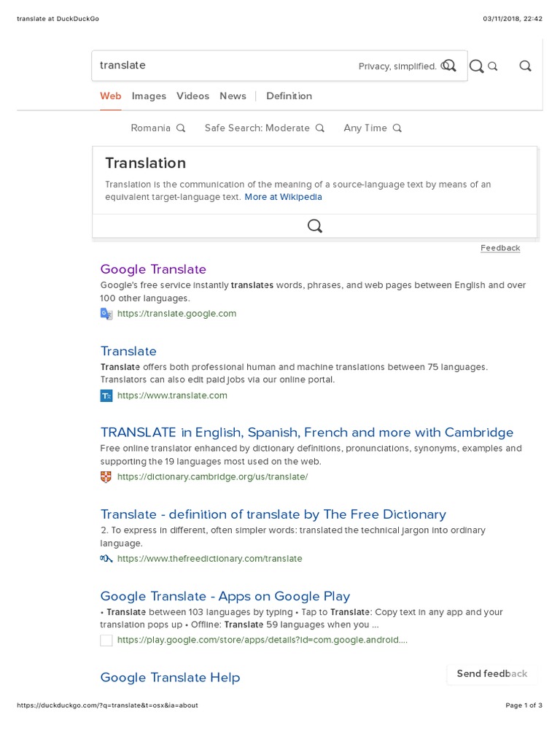Click the far right magnifier icon in the header
Image resolution: width=560 pixels, height=747 pixels.
point(525,66)
